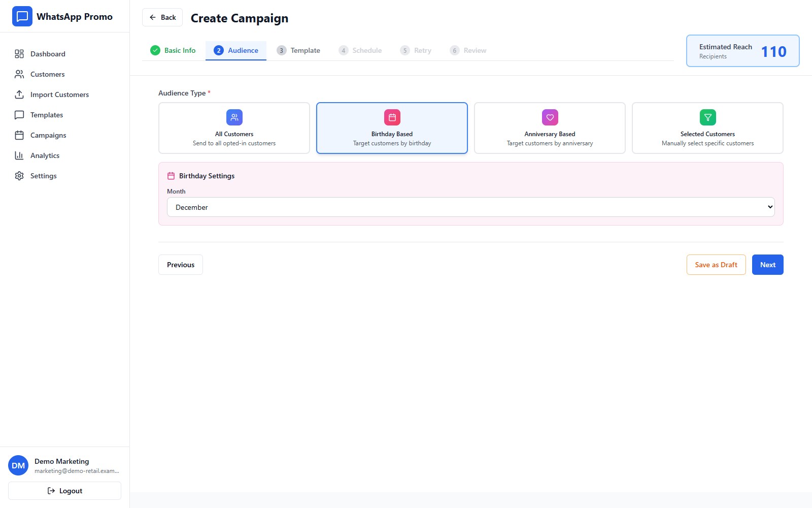Click the pink Birthday Based calendar icon
The image size is (812, 508).
392,117
